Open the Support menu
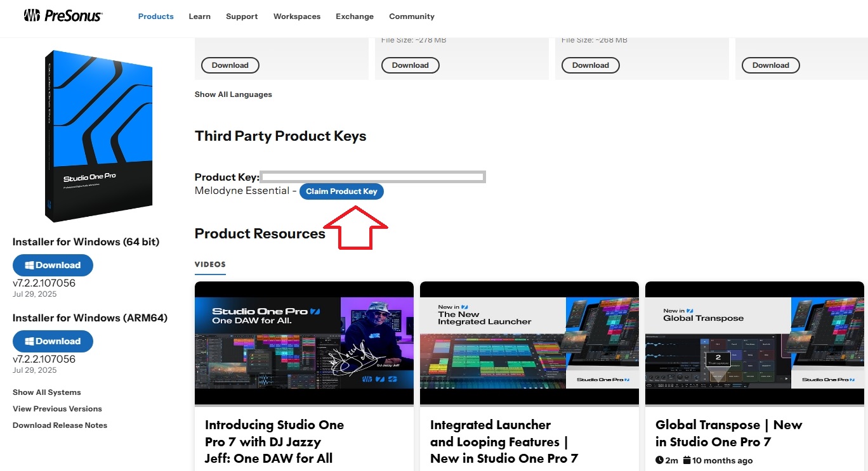 click(242, 16)
